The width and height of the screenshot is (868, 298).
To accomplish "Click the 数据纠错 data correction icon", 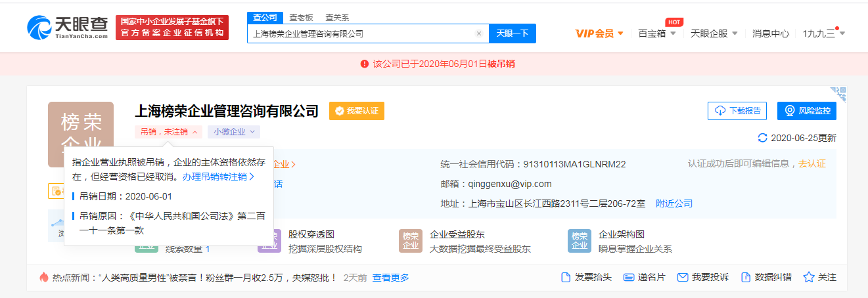I will [745, 278].
